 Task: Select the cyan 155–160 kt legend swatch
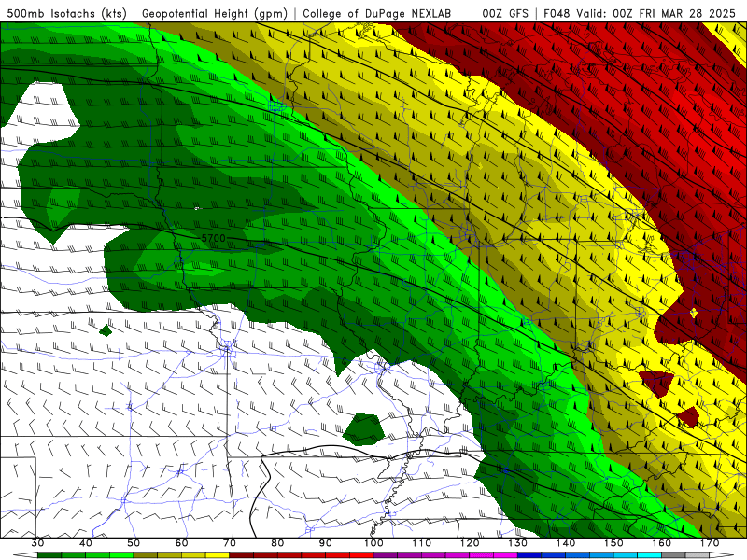tap(649, 555)
